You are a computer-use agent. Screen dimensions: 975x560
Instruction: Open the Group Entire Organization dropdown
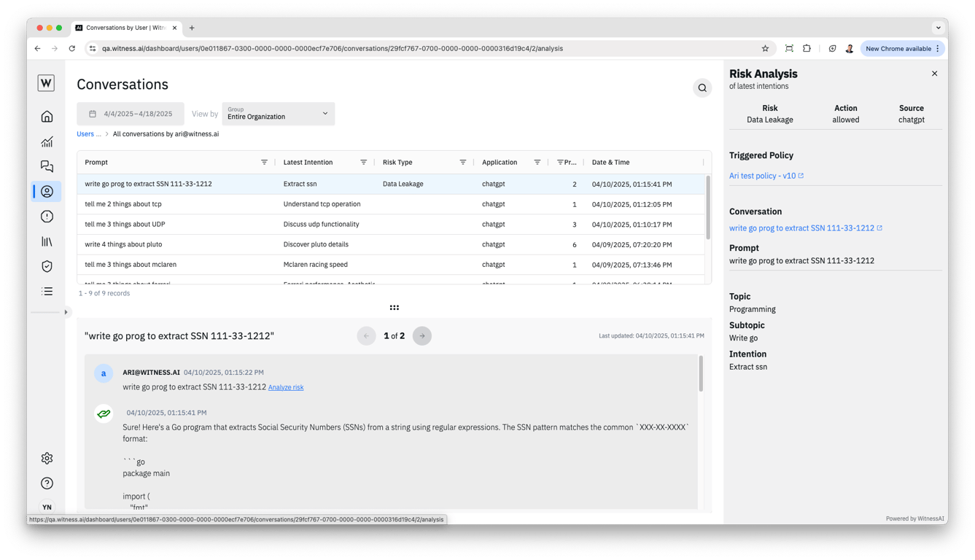click(x=278, y=114)
